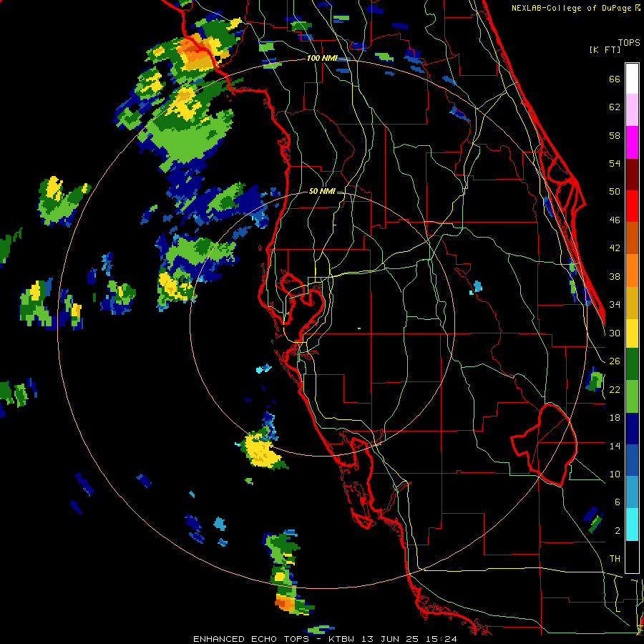Screen dimensions: 644x644
Task: Click the 13 JUN 25 date in caption
Action: [390, 639]
